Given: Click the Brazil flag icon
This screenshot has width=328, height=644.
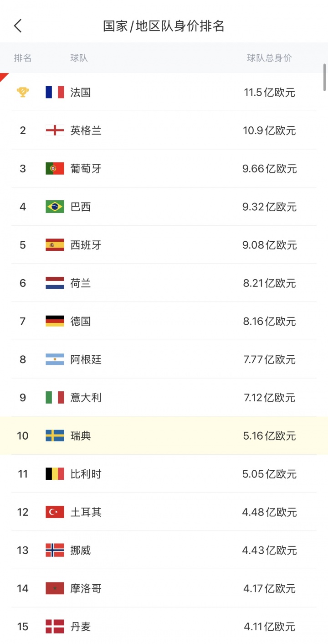Looking at the screenshot, I should pyautogui.click(x=55, y=207).
